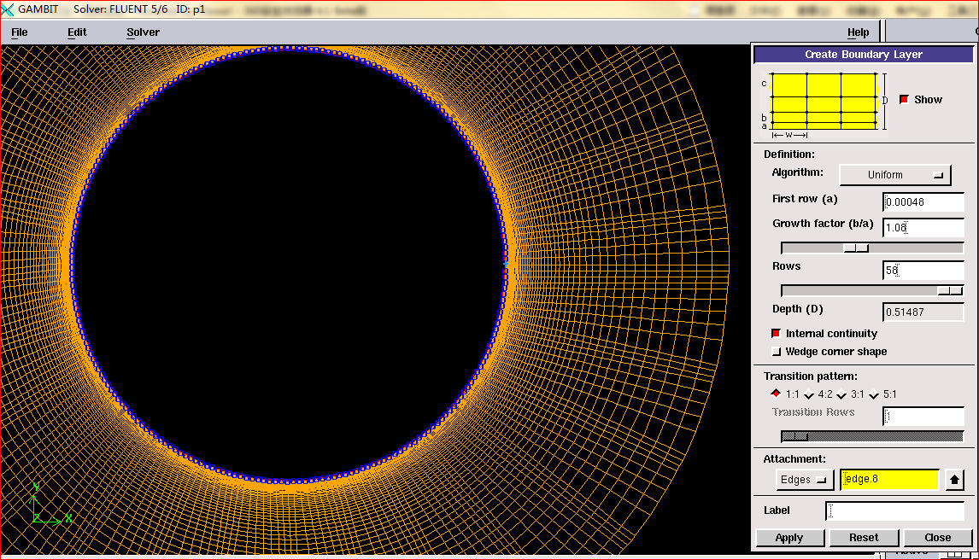
Task: Select the 1:1 transition pattern
Action: (776, 394)
